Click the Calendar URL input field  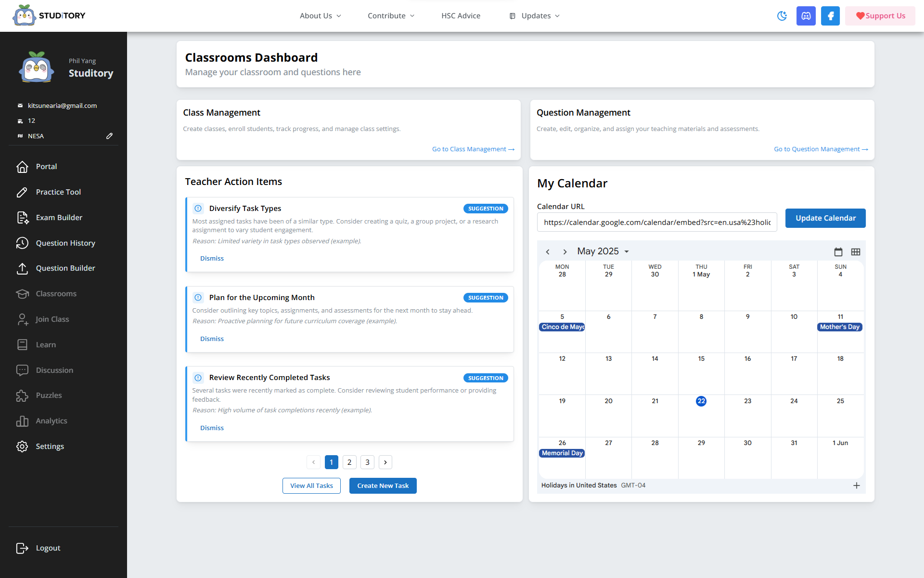[657, 223]
